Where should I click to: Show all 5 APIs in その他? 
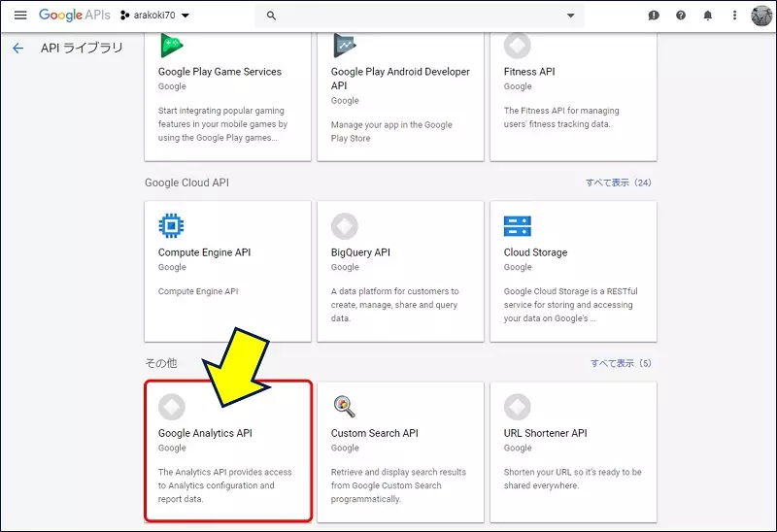click(x=621, y=364)
